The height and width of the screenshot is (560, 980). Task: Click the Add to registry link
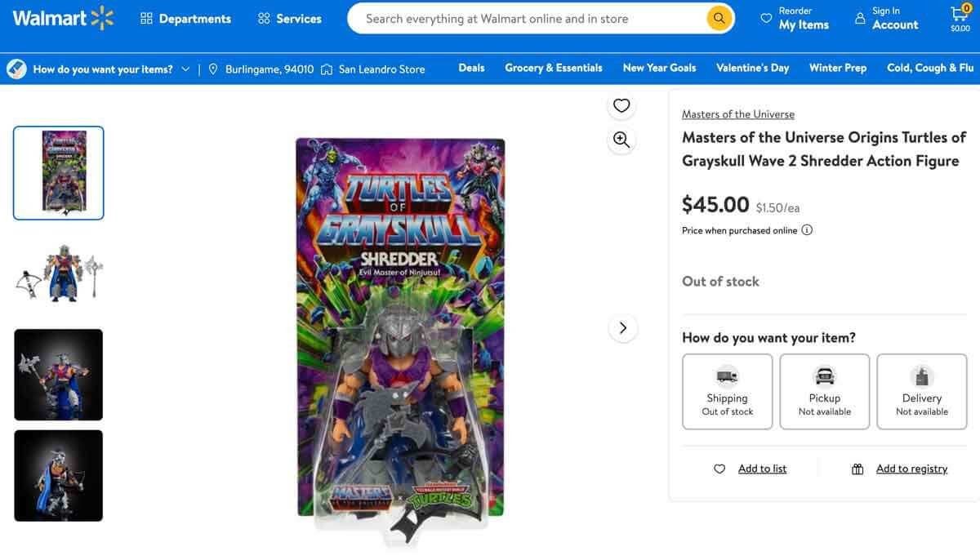tap(912, 468)
